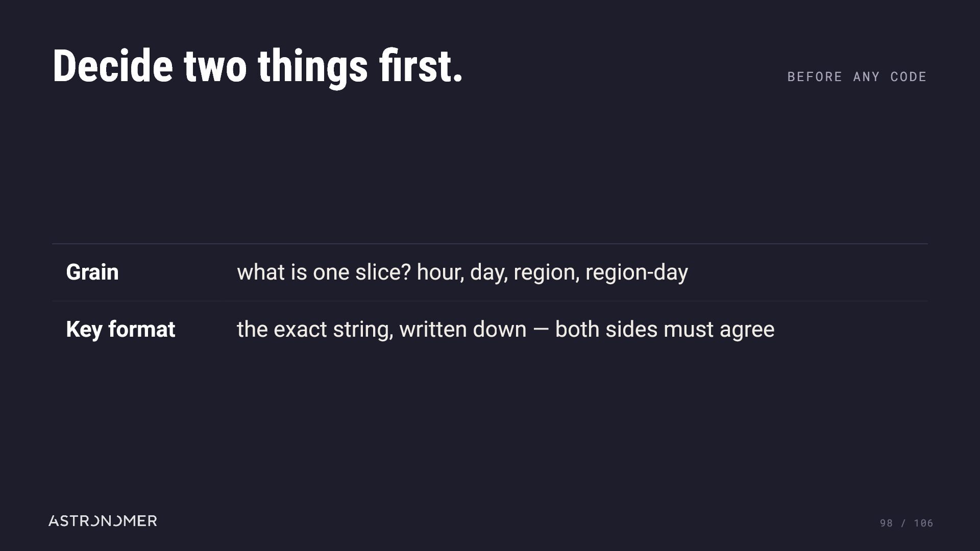Click the word "things" in the title
The height and width of the screenshot is (551, 980).
point(312,67)
